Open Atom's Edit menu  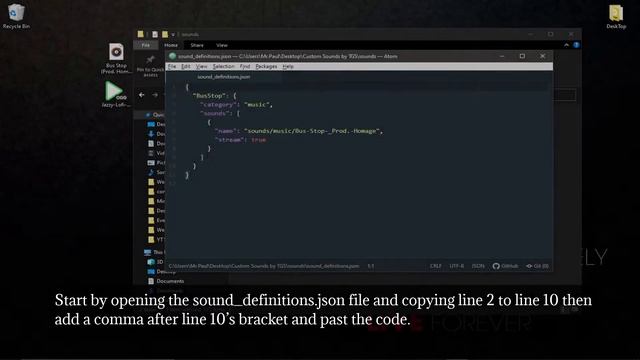pyautogui.click(x=186, y=67)
